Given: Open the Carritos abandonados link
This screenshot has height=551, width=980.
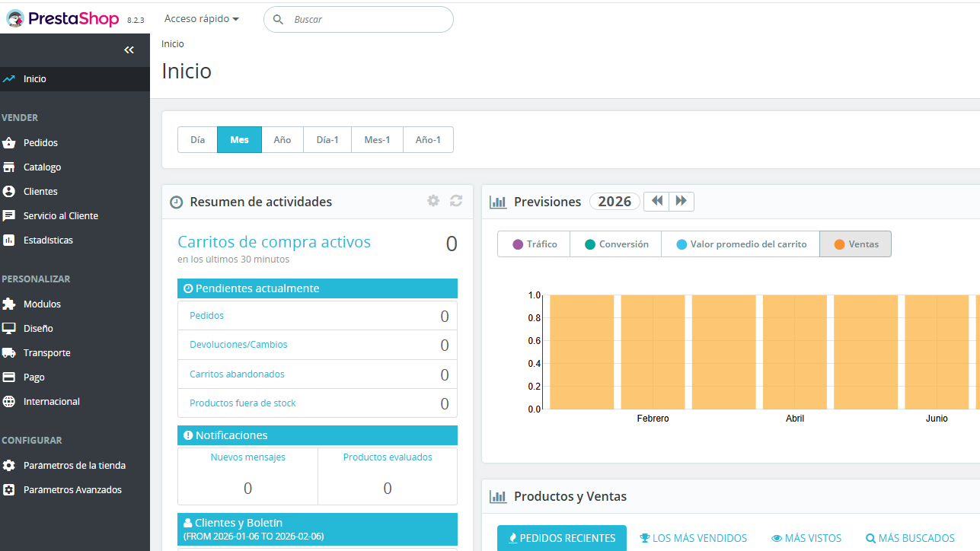Looking at the screenshot, I should pos(237,374).
